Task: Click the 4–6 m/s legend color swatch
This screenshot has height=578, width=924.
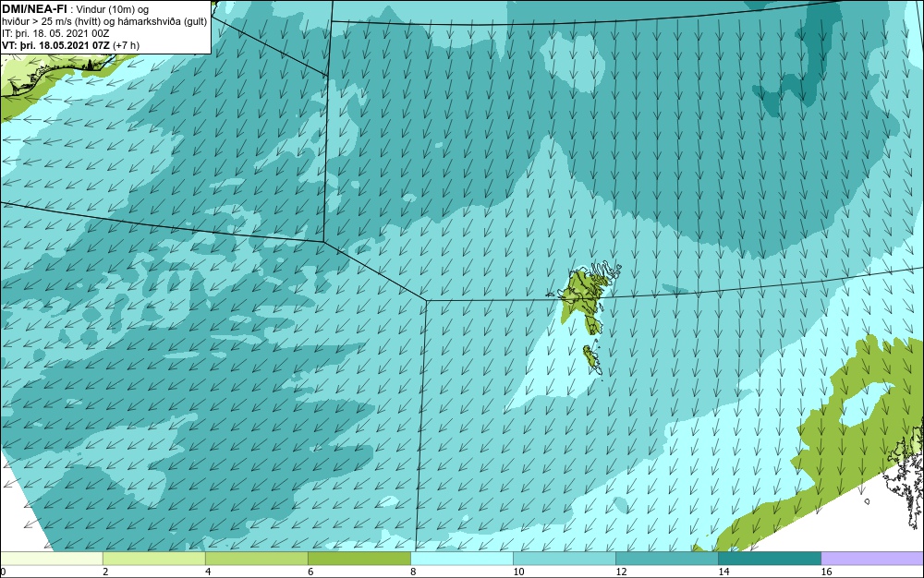Action: (x=256, y=559)
